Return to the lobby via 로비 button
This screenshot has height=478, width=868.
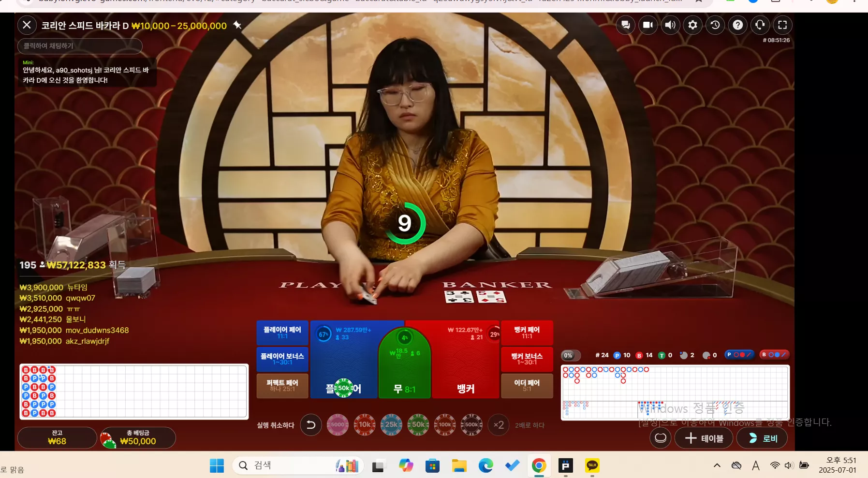pyautogui.click(x=762, y=438)
